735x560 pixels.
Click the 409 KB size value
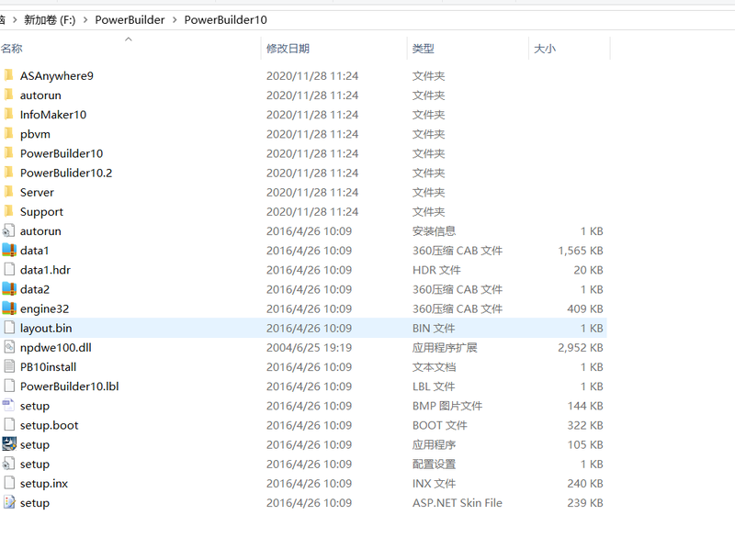(585, 308)
